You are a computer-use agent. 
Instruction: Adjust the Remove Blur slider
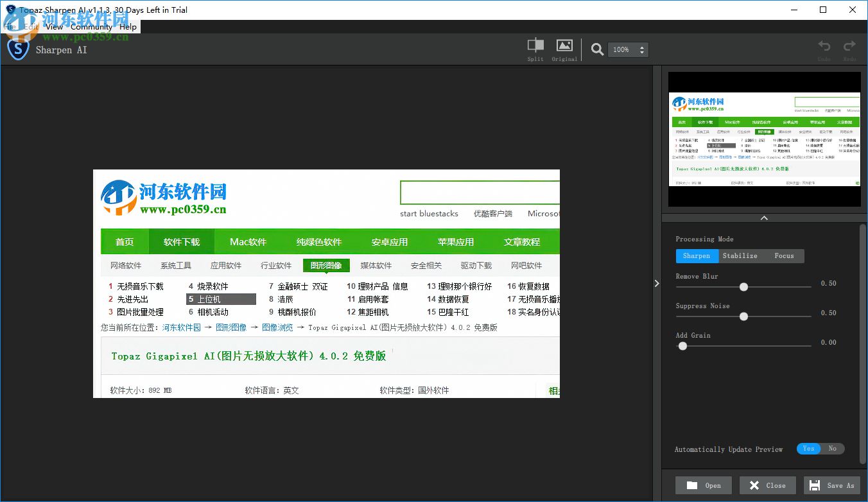click(743, 287)
